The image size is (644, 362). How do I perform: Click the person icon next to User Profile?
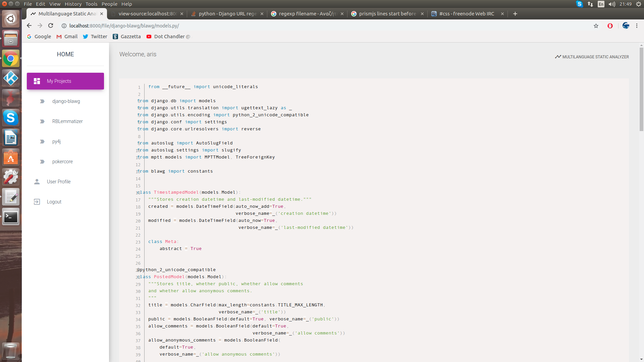coord(37,182)
